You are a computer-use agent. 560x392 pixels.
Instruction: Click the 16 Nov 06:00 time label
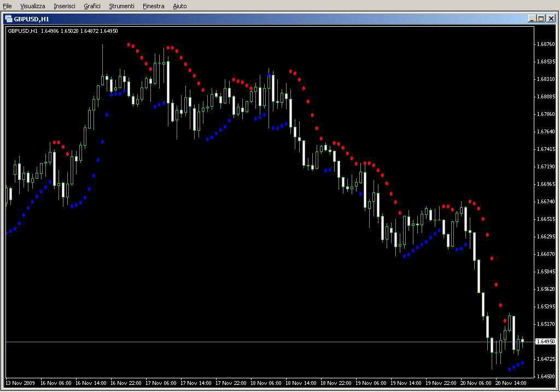[56, 383]
